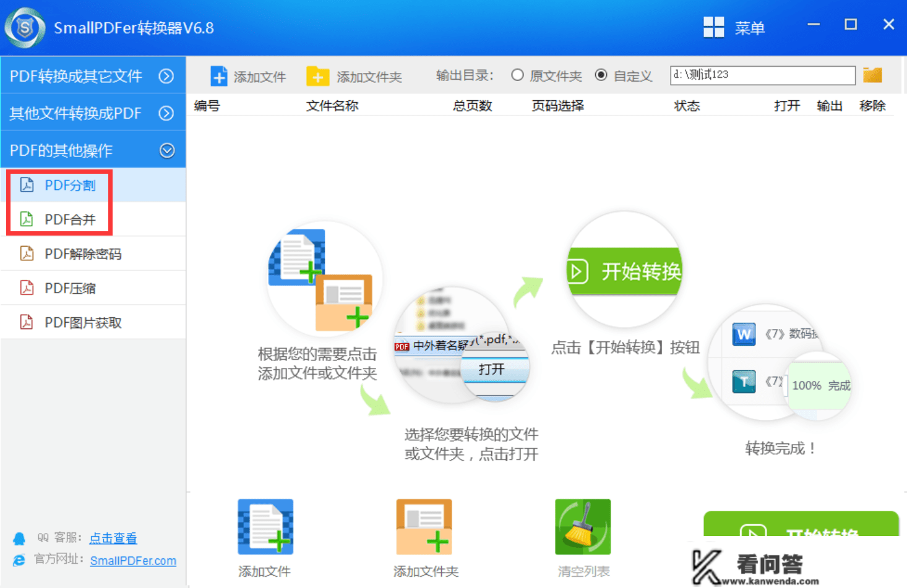Click the 输出 column header
This screenshot has width=907, height=588.
[830, 106]
